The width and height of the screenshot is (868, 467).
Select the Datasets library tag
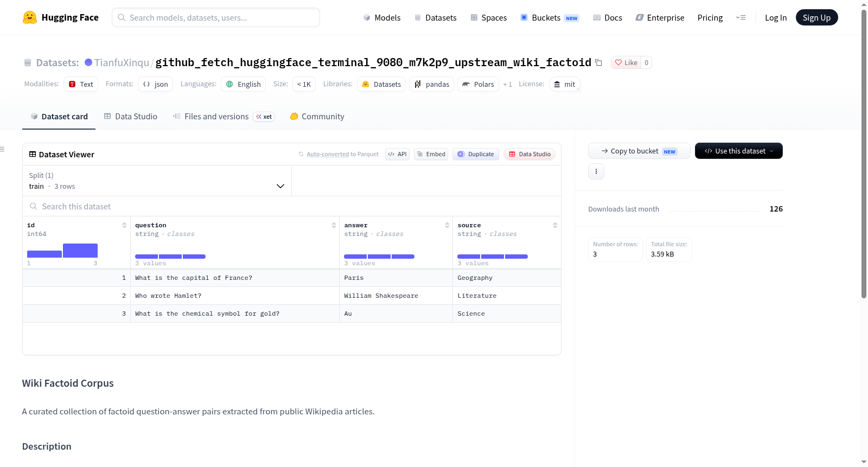point(381,84)
